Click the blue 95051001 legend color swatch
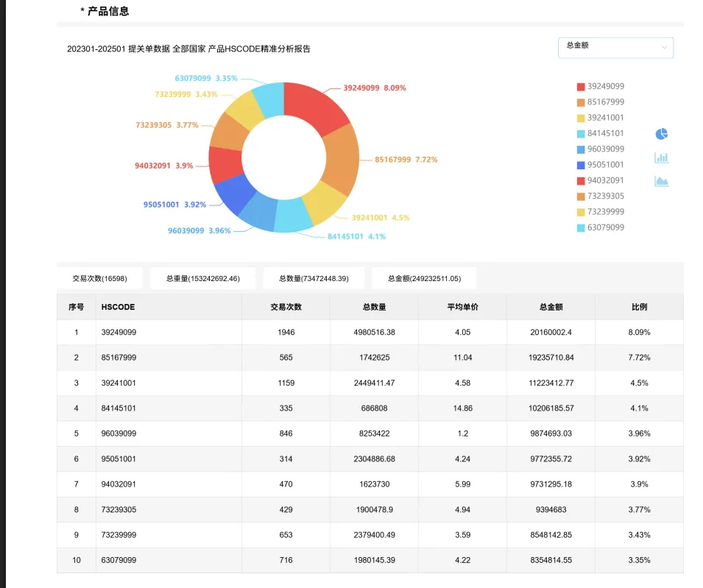This screenshot has height=588, width=703. click(581, 165)
